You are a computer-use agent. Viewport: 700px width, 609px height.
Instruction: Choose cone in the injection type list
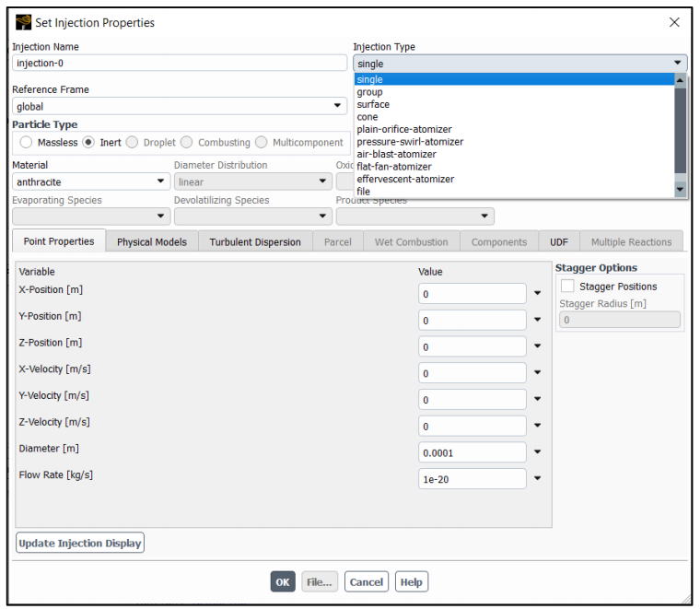[x=514, y=117]
